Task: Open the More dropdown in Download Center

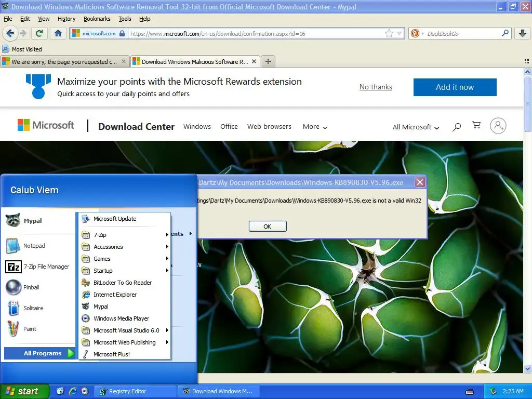Action: click(315, 127)
